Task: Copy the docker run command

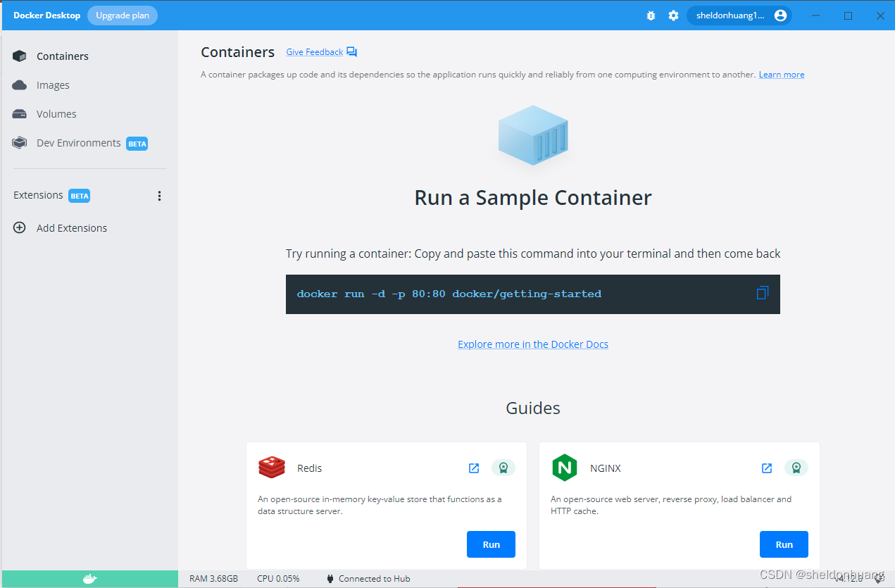Action: tap(763, 293)
